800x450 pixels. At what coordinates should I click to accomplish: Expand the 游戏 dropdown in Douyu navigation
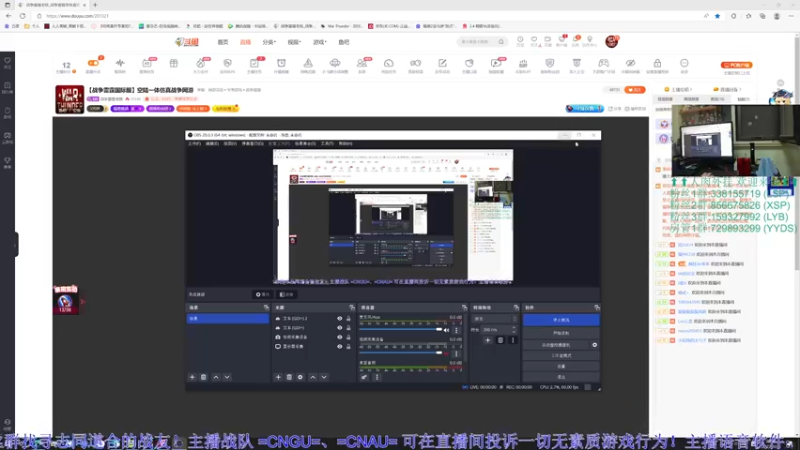320,42
